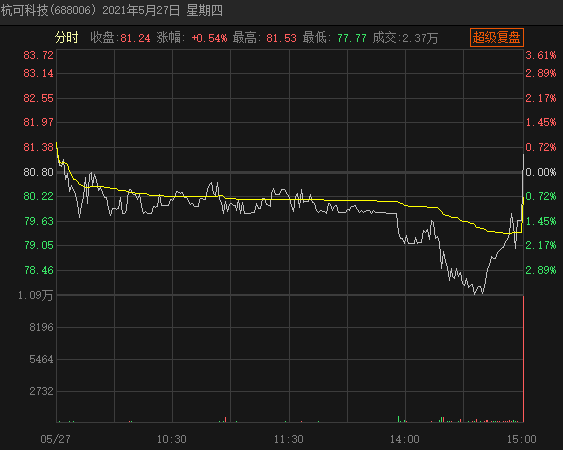Click the 1.09万 volume axis label

pos(36,296)
